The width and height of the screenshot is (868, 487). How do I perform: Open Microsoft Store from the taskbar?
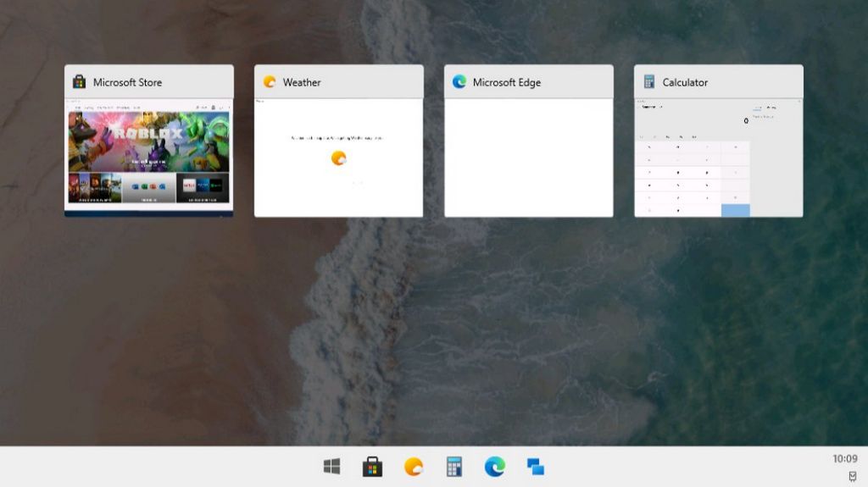point(372,467)
